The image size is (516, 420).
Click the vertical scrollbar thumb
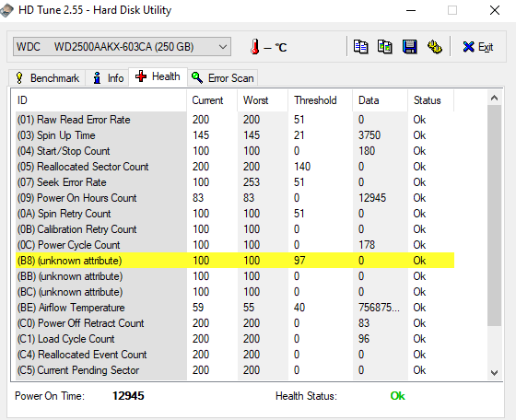pyautogui.click(x=494, y=216)
